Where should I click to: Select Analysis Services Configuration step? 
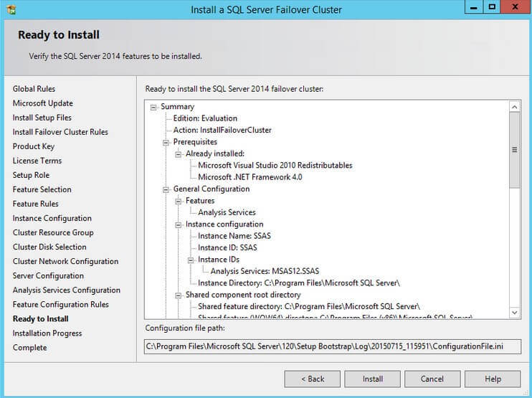pos(67,290)
